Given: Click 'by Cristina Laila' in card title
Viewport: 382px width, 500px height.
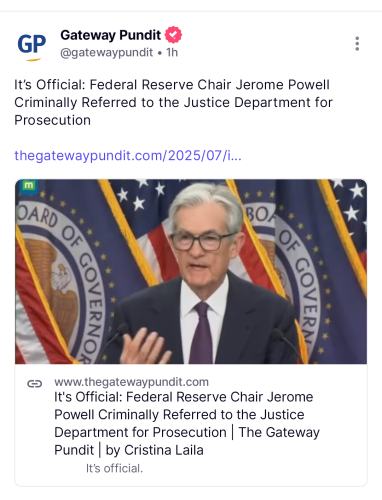Looking at the screenshot, I should pyautogui.click(x=155, y=450).
